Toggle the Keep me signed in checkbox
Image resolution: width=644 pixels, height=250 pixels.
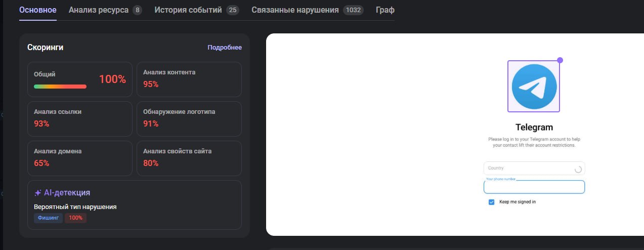[491, 202]
